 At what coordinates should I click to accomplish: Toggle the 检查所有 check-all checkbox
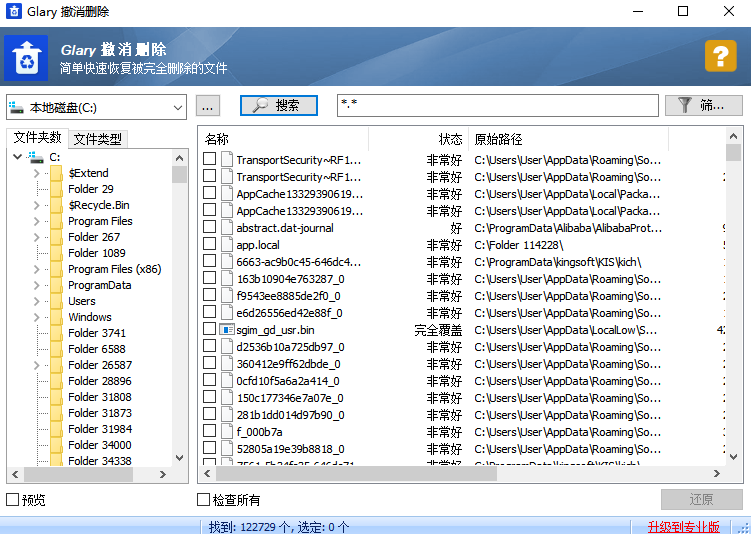204,500
